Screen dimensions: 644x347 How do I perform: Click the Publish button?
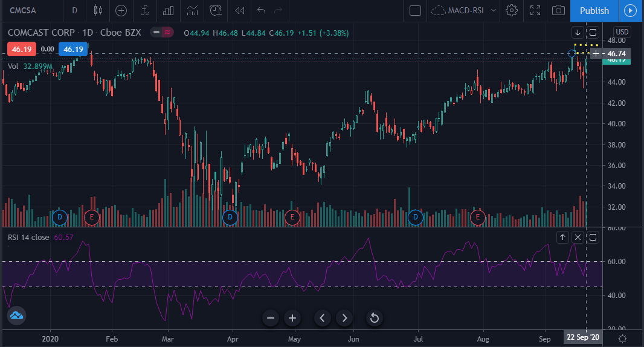coord(594,10)
